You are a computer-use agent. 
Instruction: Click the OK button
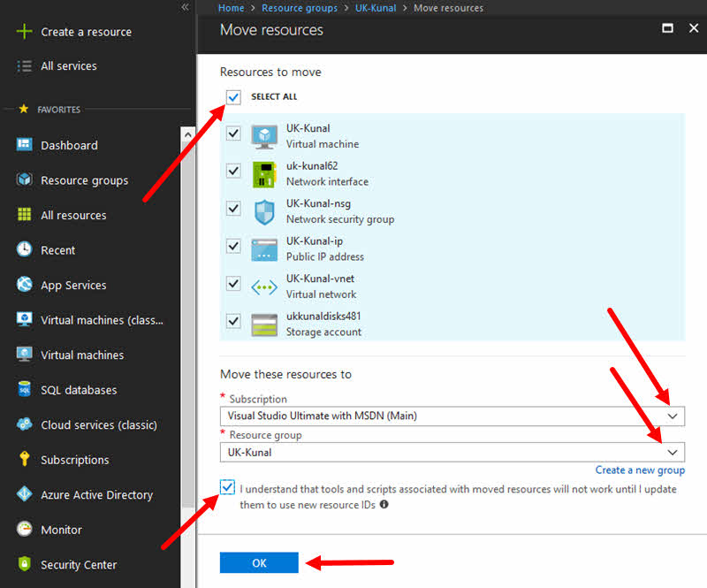(x=259, y=562)
